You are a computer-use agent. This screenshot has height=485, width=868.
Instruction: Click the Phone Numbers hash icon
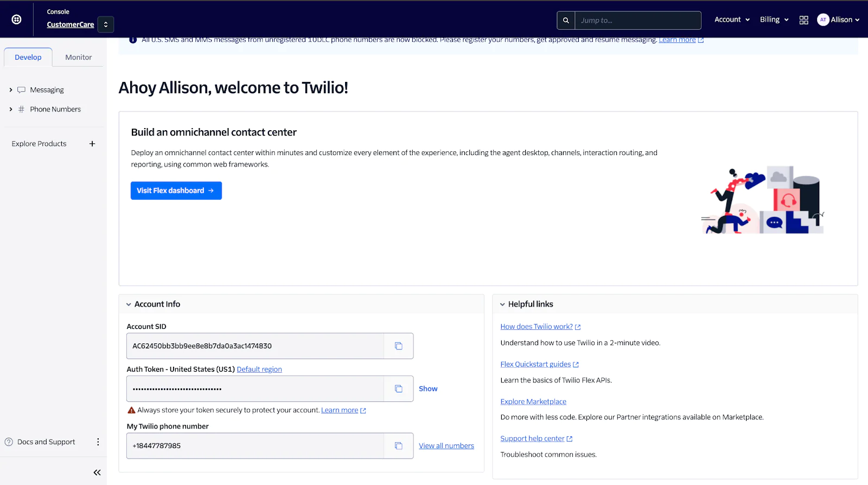pos(21,109)
